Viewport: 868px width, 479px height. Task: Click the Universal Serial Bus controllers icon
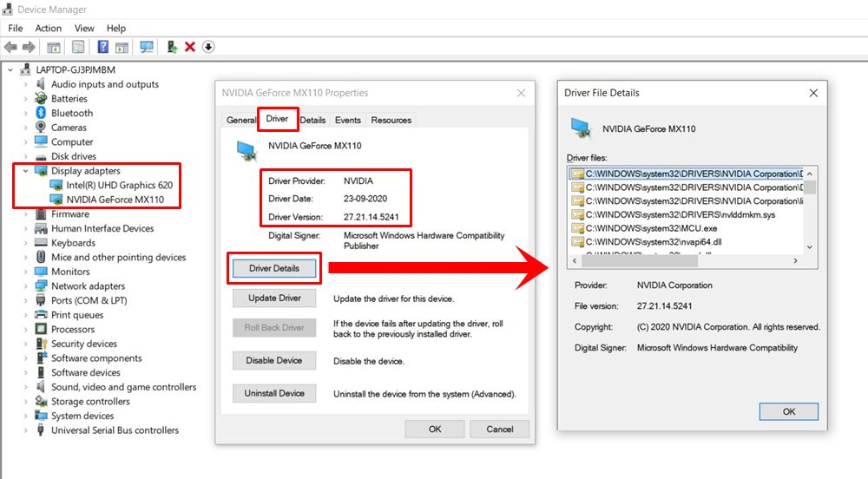pyautogui.click(x=41, y=430)
